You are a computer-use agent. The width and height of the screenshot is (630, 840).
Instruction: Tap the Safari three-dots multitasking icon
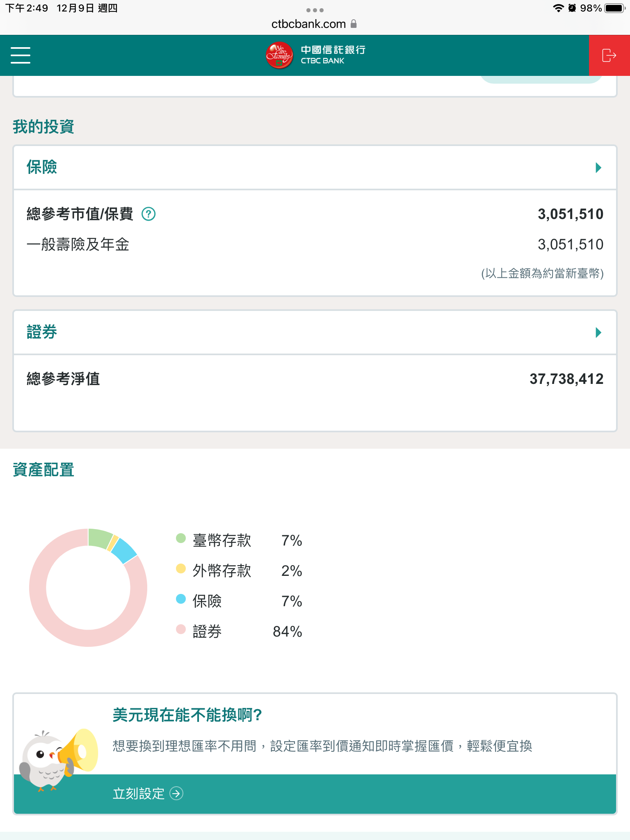click(x=315, y=10)
